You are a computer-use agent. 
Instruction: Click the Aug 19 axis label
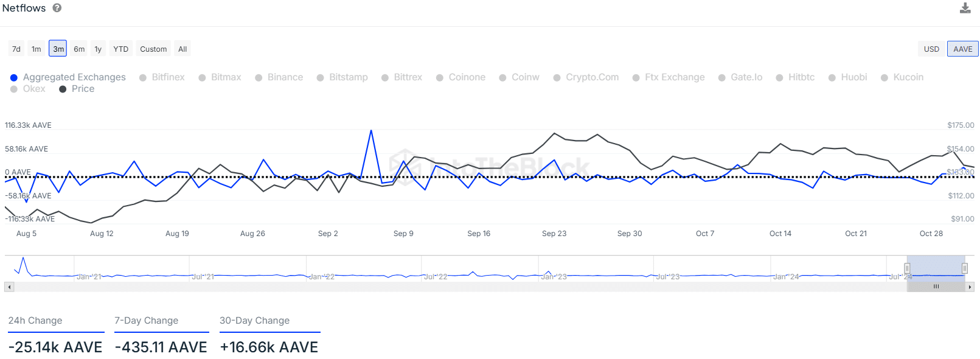[177, 234]
